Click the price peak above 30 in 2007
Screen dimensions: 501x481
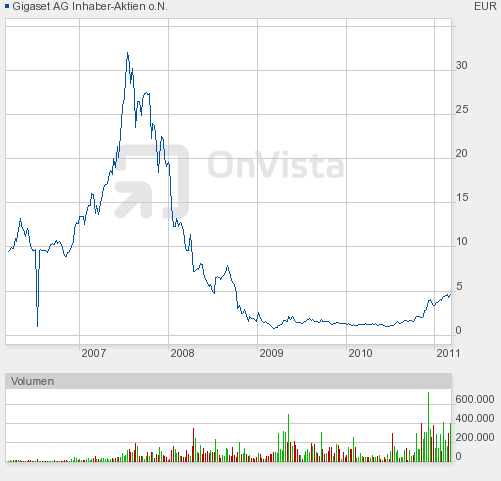pyautogui.click(x=127, y=53)
